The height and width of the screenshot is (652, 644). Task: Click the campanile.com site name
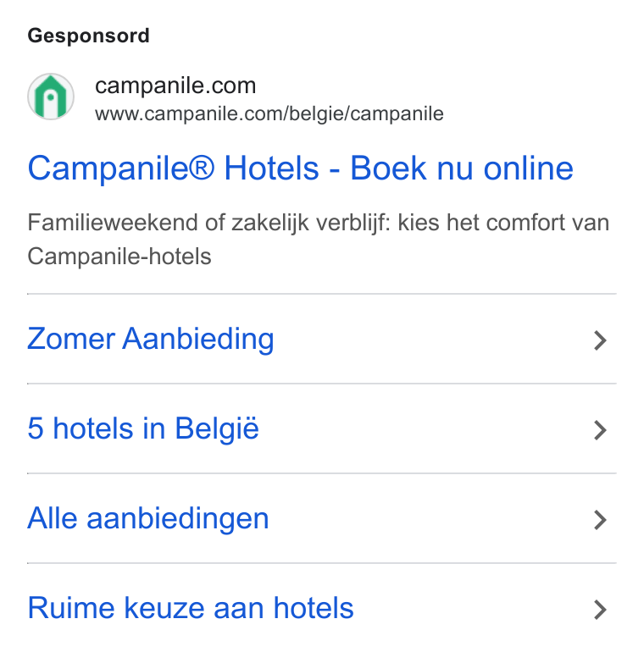pos(175,86)
